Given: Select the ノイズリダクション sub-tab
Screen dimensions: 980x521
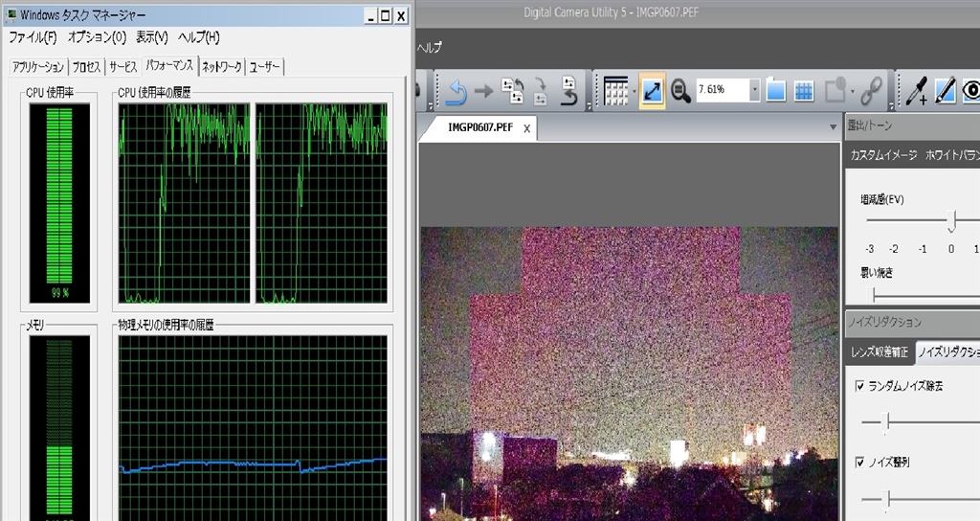Looking at the screenshot, I should point(947,352).
